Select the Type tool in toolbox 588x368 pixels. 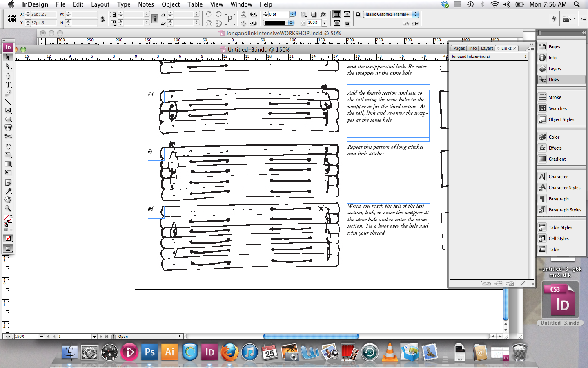[x=8, y=85]
